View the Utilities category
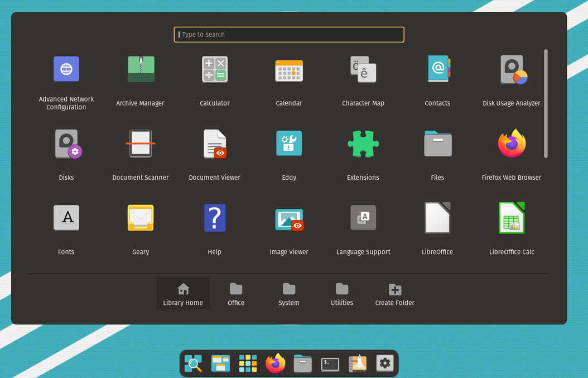 pos(341,293)
